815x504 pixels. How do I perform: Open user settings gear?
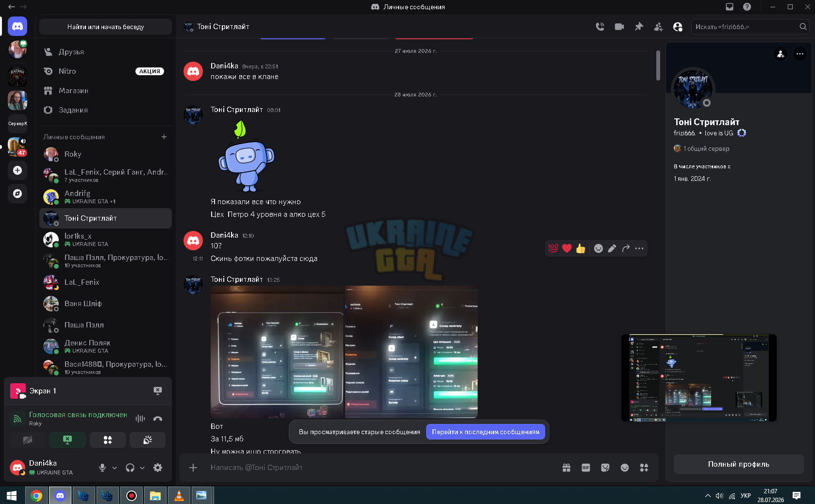point(158,468)
